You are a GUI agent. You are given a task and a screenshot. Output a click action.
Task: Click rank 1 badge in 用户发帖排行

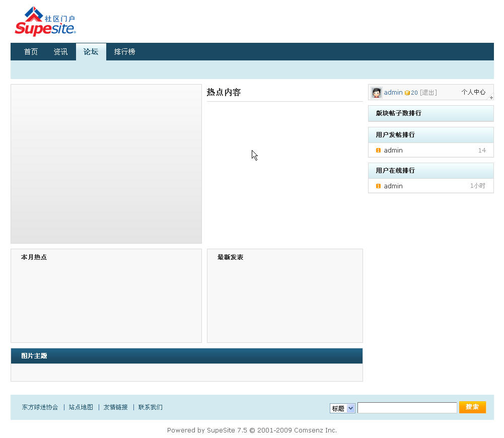(378, 151)
